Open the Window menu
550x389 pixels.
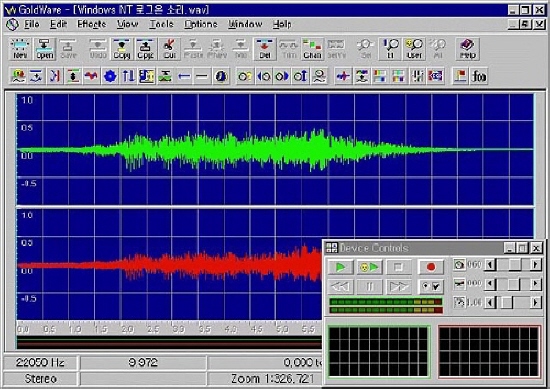click(245, 24)
